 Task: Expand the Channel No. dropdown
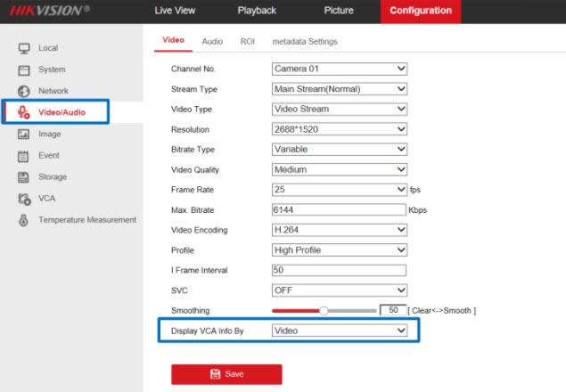pos(339,69)
